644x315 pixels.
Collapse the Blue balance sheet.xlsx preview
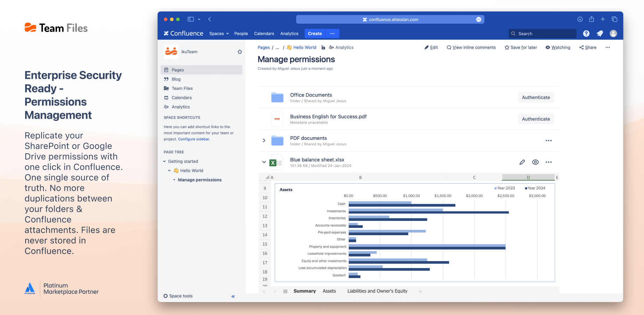pos(264,162)
